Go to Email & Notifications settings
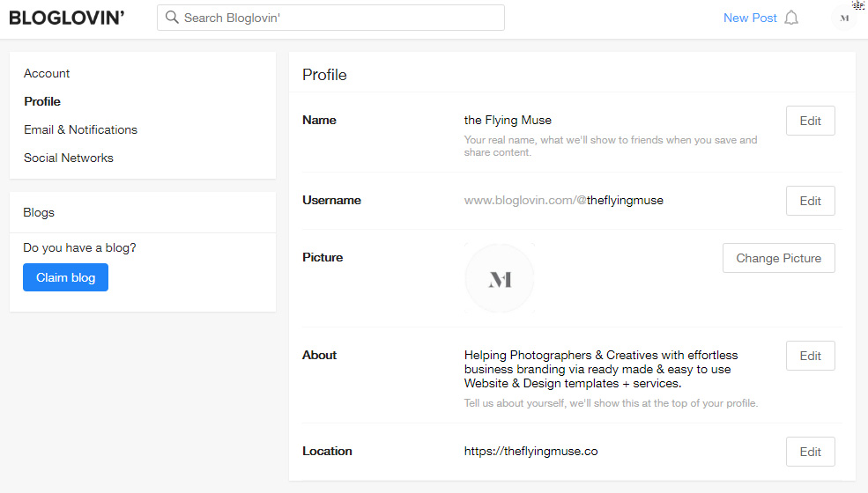868x493 pixels. point(80,129)
